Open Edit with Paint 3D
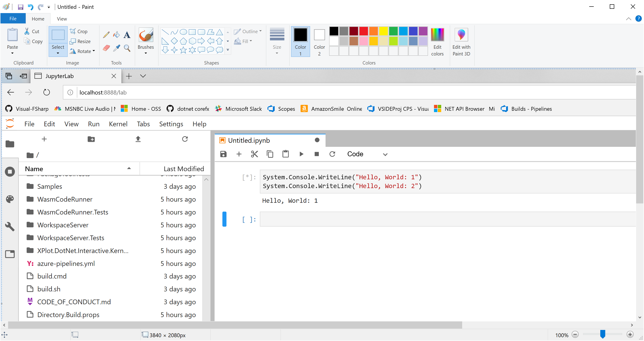 (x=461, y=41)
